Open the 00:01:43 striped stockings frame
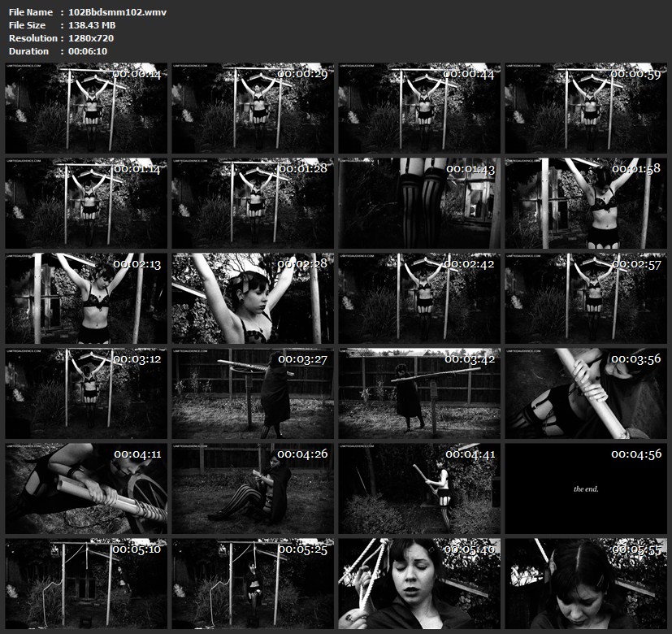 [419, 203]
